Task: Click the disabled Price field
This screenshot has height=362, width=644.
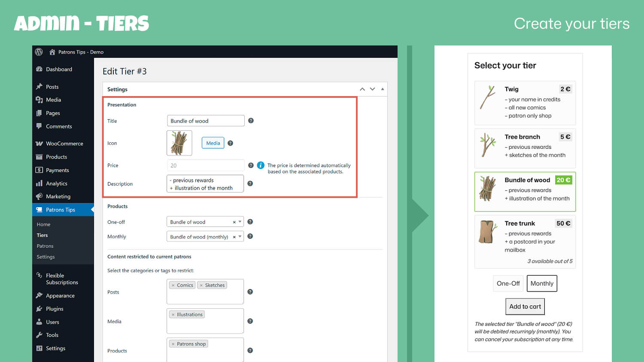Action: 206,165
